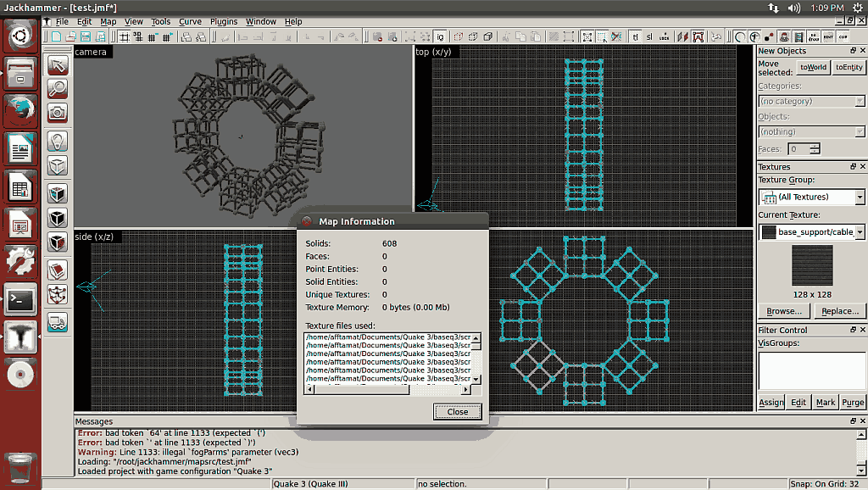Click the Browse... texture button

(x=784, y=311)
